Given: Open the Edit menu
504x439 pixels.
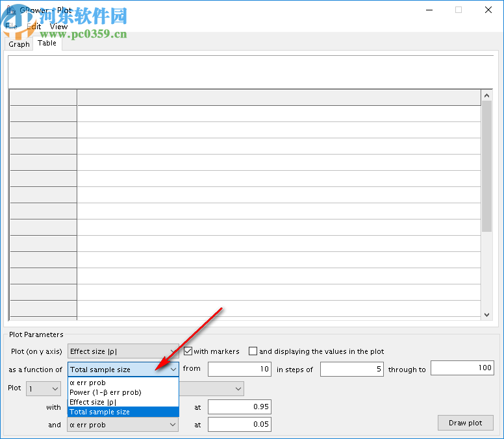Looking at the screenshot, I should point(34,27).
